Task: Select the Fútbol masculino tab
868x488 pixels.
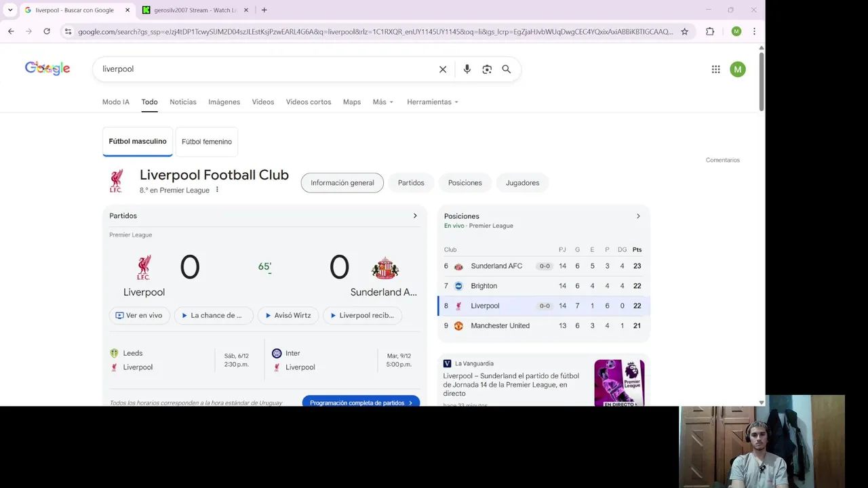Action: [138, 142]
